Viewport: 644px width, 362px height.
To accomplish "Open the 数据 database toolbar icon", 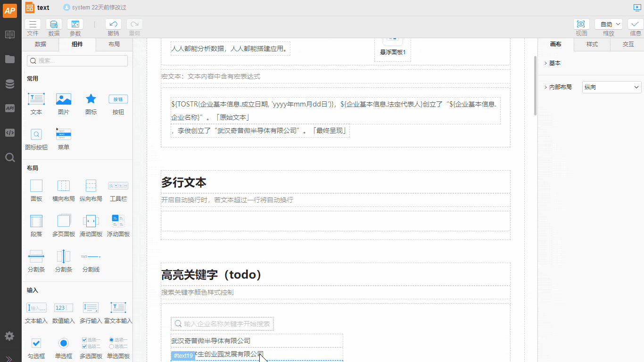I will pos(54,25).
